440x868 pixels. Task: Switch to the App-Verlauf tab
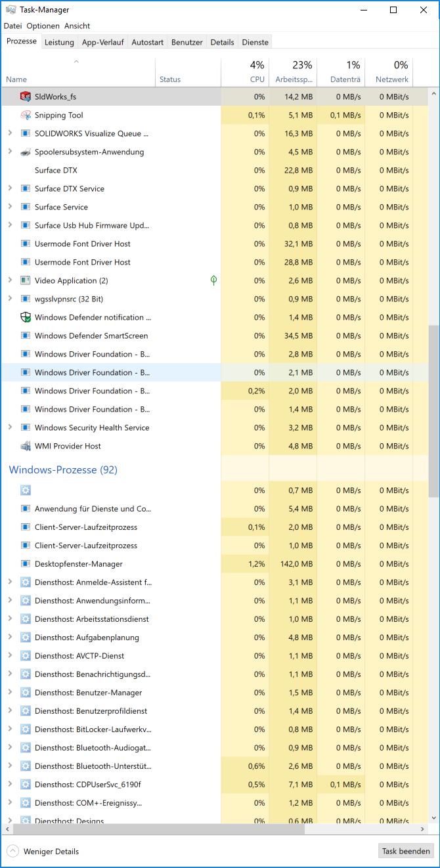pyautogui.click(x=102, y=42)
